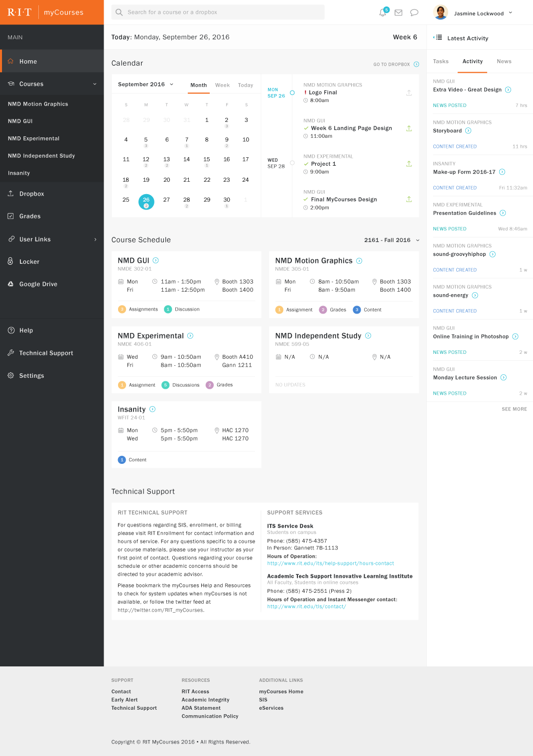Viewport: 533px width, 756px height.
Task: Click upload icon for Final MyCourses Design
Action: click(x=409, y=199)
